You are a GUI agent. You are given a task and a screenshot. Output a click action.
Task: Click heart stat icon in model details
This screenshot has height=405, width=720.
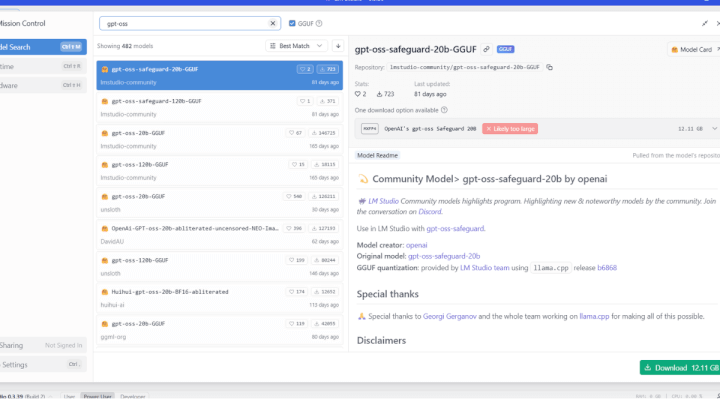pos(358,94)
